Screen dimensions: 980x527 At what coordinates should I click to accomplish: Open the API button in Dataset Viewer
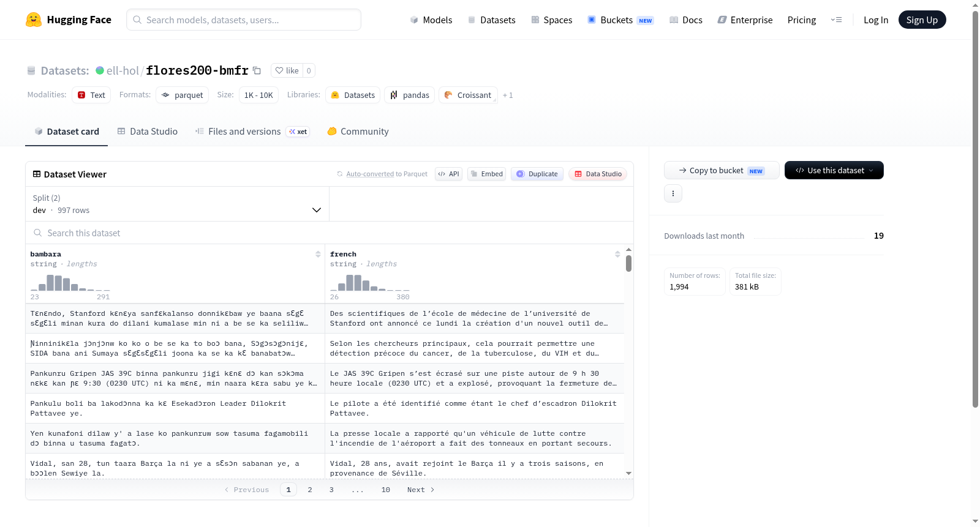[x=448, y=174]
